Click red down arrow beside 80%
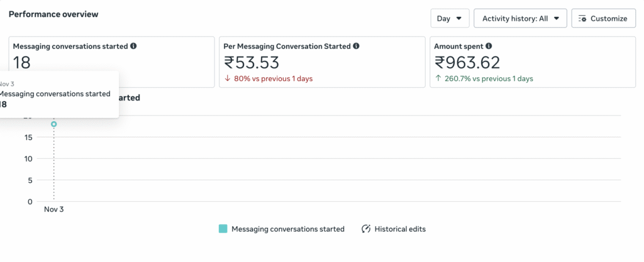 [227, 79]
